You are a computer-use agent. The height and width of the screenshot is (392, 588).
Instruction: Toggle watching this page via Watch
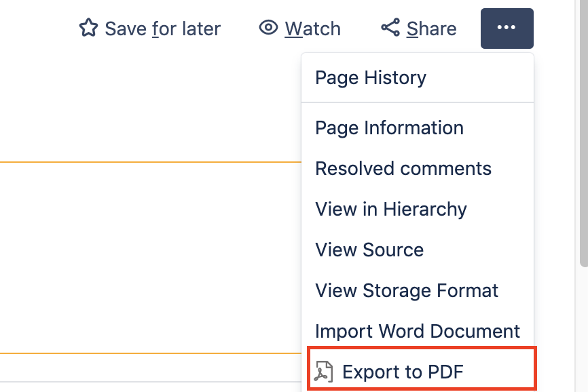point(299,28)
